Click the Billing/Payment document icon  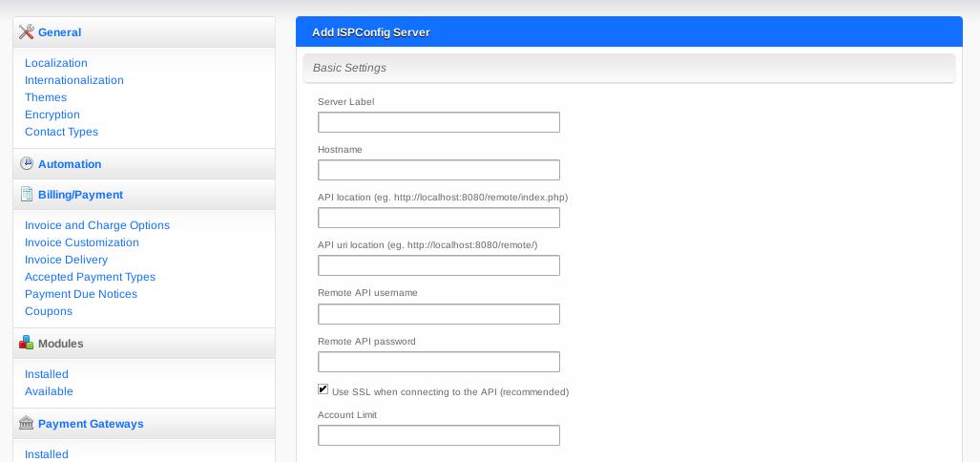[x=27, y=195]
